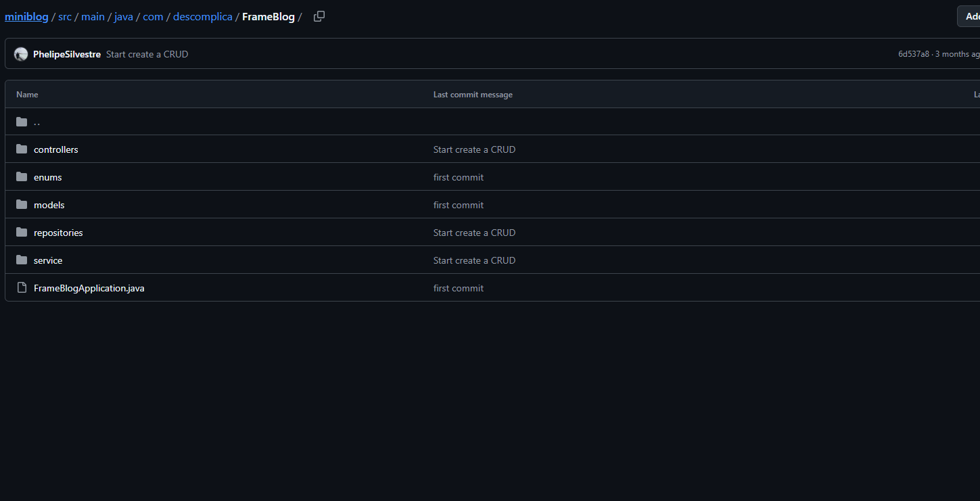Click the Add file button

(971, 16)
